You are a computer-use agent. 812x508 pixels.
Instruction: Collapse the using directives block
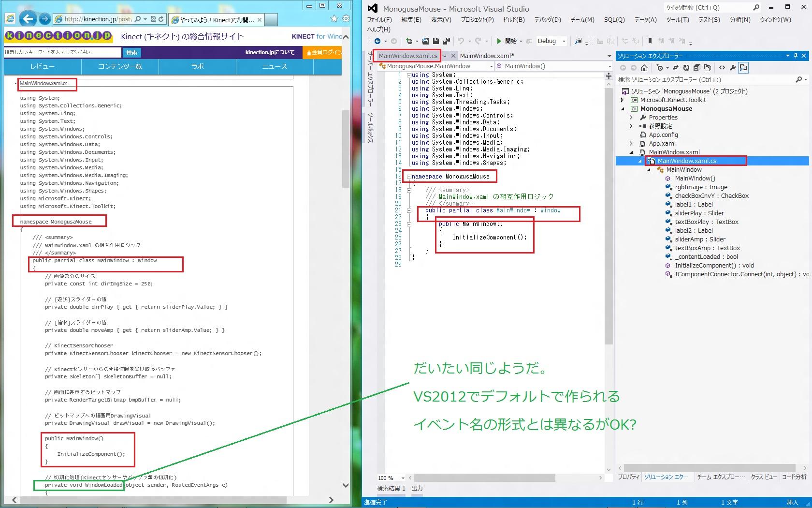(x=409, y=75)
